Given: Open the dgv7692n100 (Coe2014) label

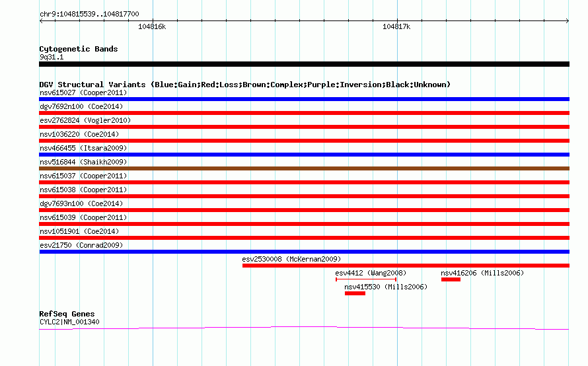Looking at the screenshot, I should (x=81, y=106).
